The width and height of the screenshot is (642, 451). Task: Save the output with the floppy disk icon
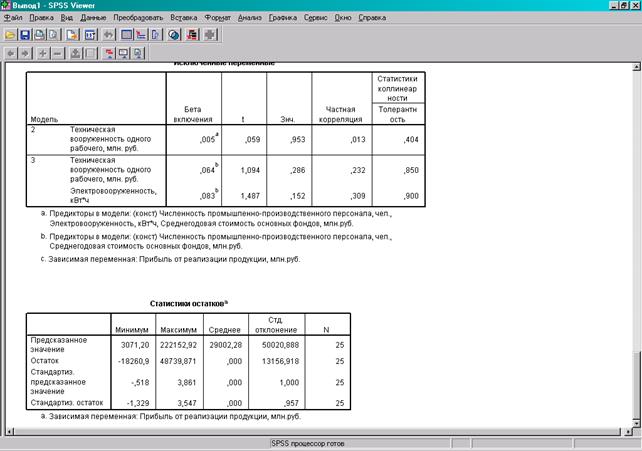click(x=25, y=35)
